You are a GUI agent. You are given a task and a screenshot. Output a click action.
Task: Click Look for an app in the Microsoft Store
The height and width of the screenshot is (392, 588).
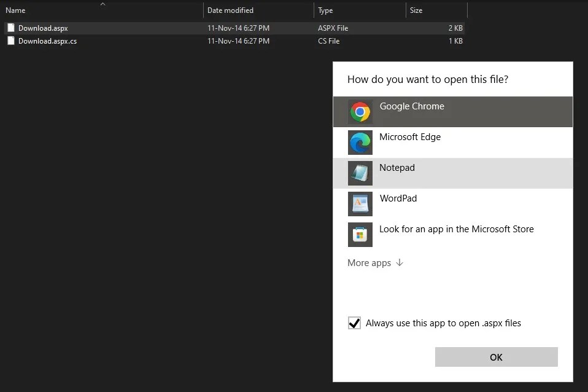pos(457,229)
